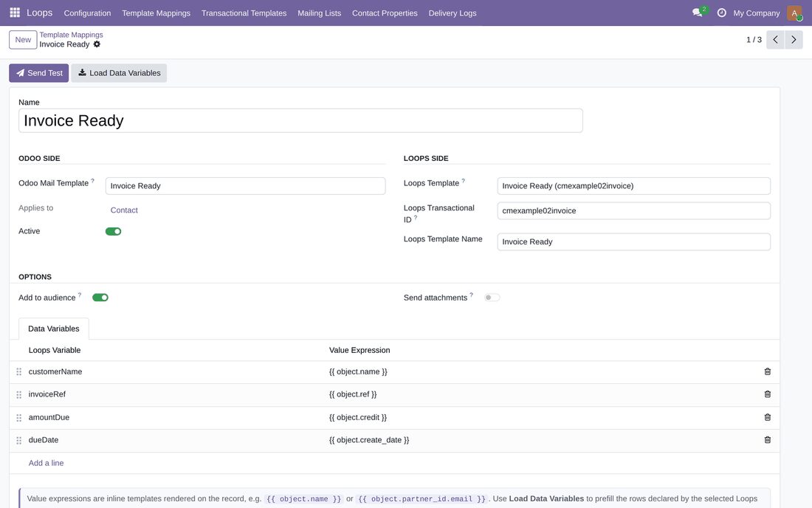Click the invoiceRef variable cell
Viewport: 812px width, 508px height.
point(173,394)
